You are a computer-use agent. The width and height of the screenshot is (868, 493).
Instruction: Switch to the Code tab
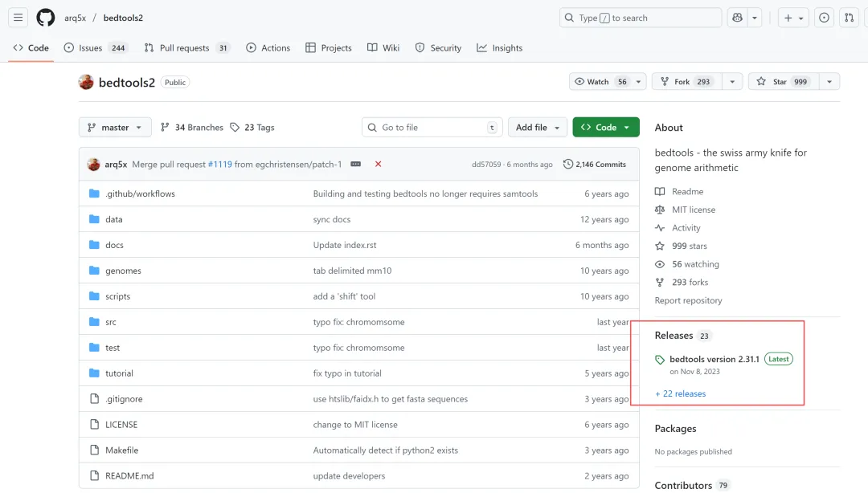pyautogui.click(x=31, y=47)
